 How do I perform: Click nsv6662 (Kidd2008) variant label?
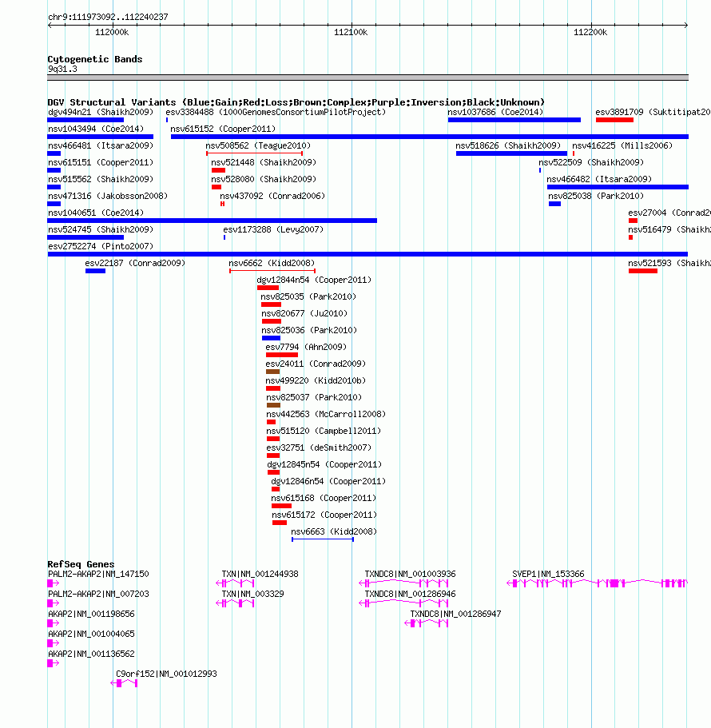[272, 263]
